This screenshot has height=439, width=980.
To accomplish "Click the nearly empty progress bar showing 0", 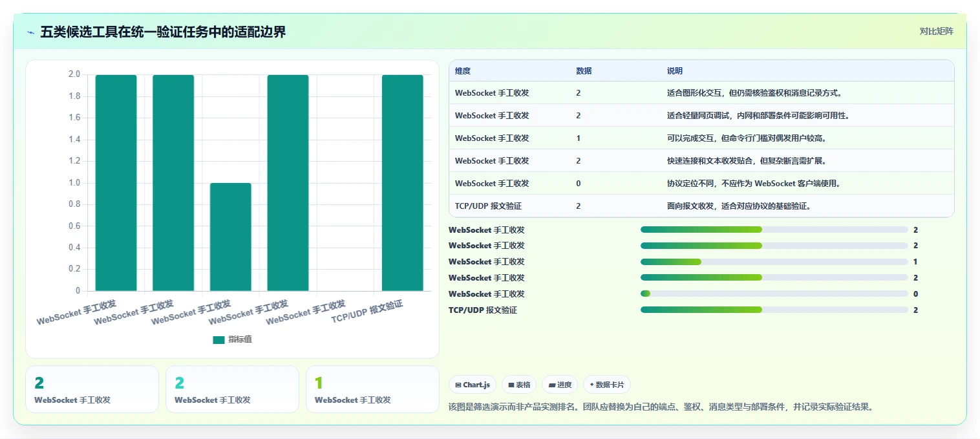I will click(774, 294).
